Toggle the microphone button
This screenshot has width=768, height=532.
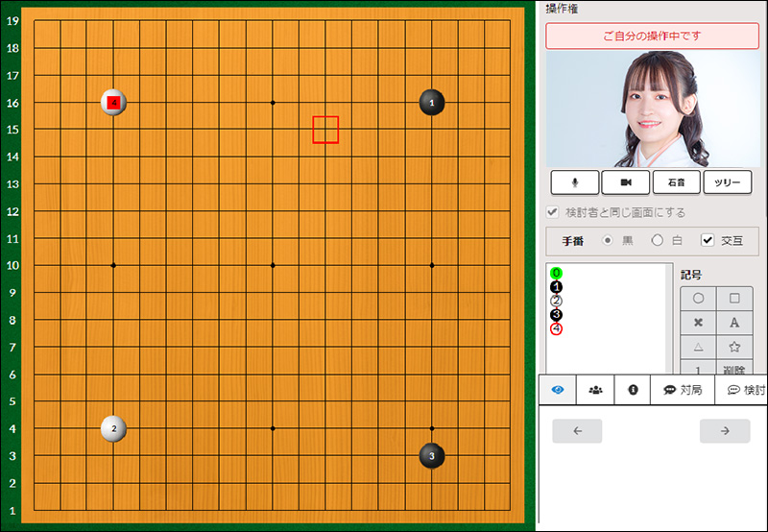click(x=575, y=181)
